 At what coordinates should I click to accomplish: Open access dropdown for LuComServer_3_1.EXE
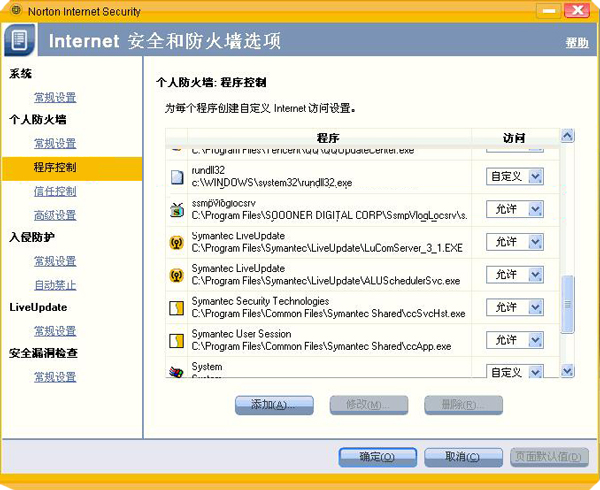click(515, 242)
